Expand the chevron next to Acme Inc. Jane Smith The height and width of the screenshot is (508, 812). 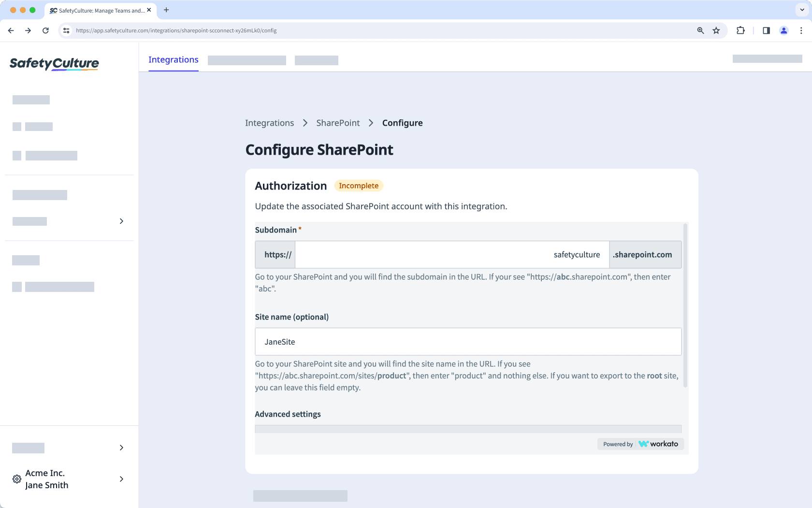pos(121,479)
